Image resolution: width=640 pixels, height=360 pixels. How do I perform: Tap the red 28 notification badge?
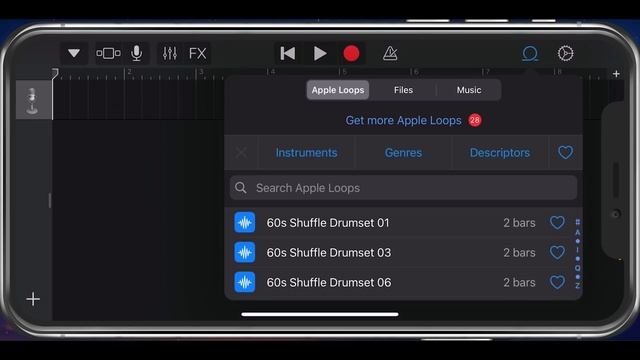pyautogui.click(x=475, y=120)
